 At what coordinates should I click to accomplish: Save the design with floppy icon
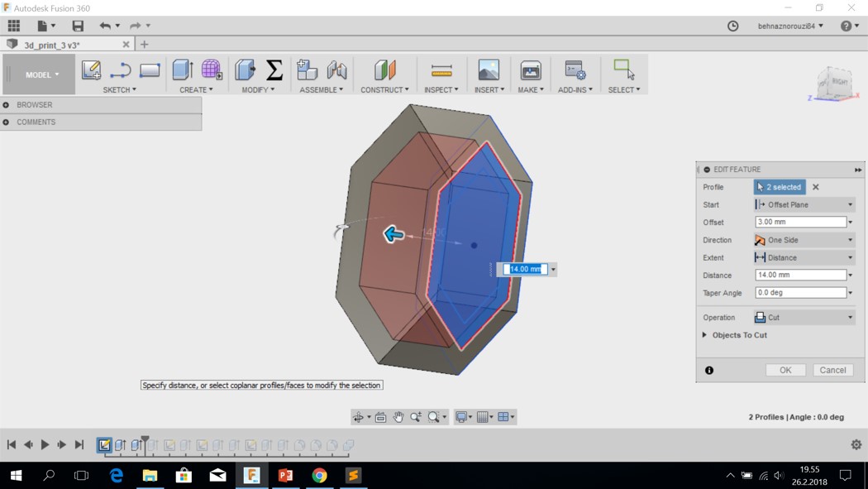[78, 26]
